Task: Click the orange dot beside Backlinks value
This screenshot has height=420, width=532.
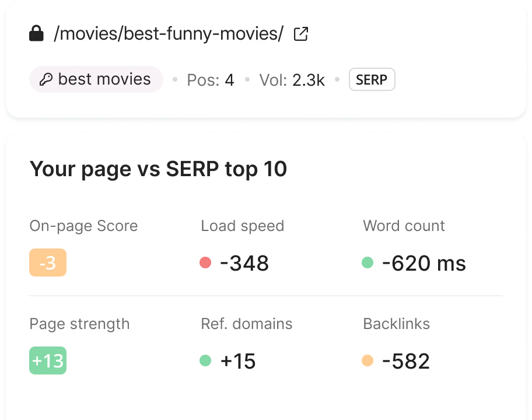Action: tap(368, 361)
